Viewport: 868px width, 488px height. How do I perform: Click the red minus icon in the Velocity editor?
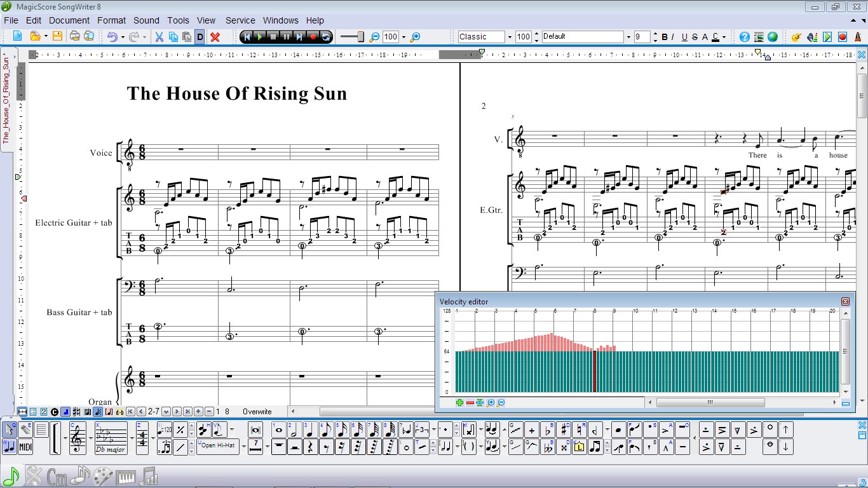[x=470, y=402]
